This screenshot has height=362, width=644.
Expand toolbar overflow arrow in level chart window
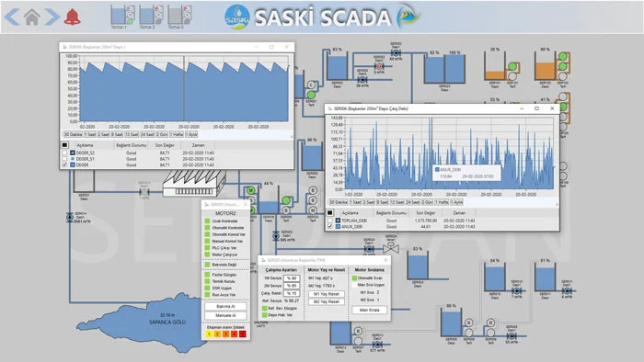click(x=292, y=137)
